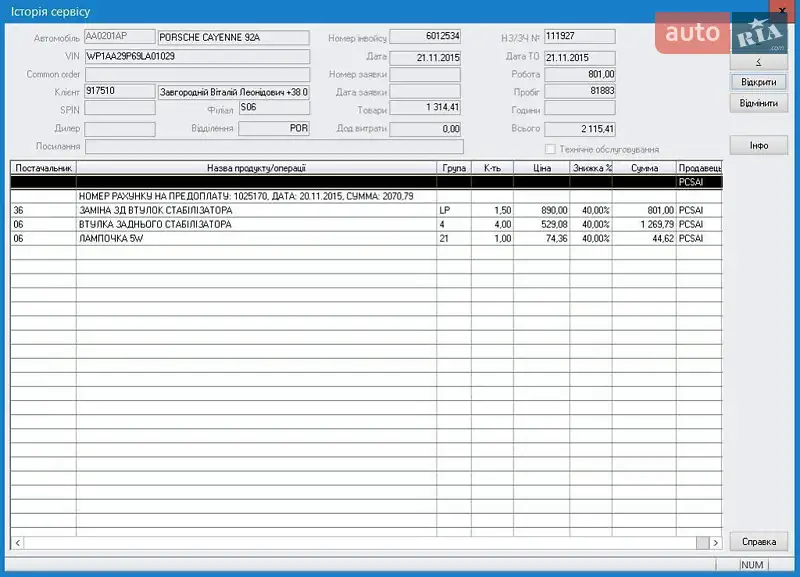Toggle the Технічне обслуговування checkbox
Screen dimensions: 800x577
(x=551, y=149)
